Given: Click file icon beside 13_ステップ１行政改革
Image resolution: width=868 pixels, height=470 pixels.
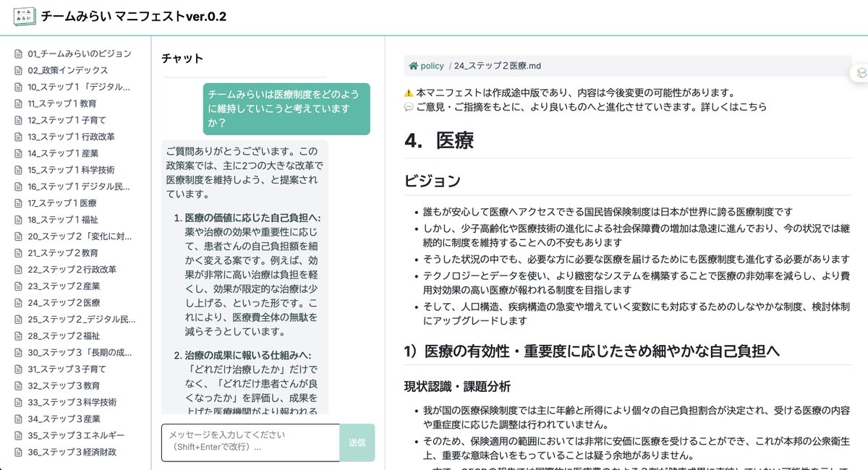Looking at the screenshot, I should pyautogui.click(x=19, y=137).
